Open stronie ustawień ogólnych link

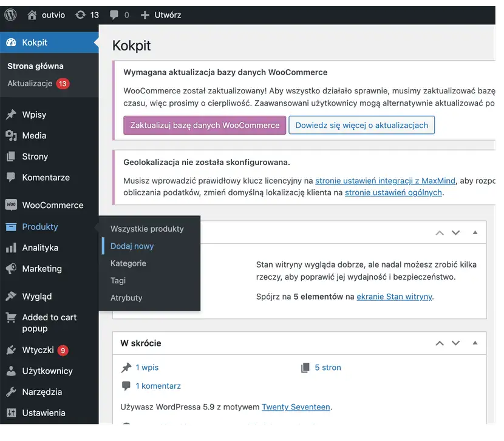(x=393, y=192)
